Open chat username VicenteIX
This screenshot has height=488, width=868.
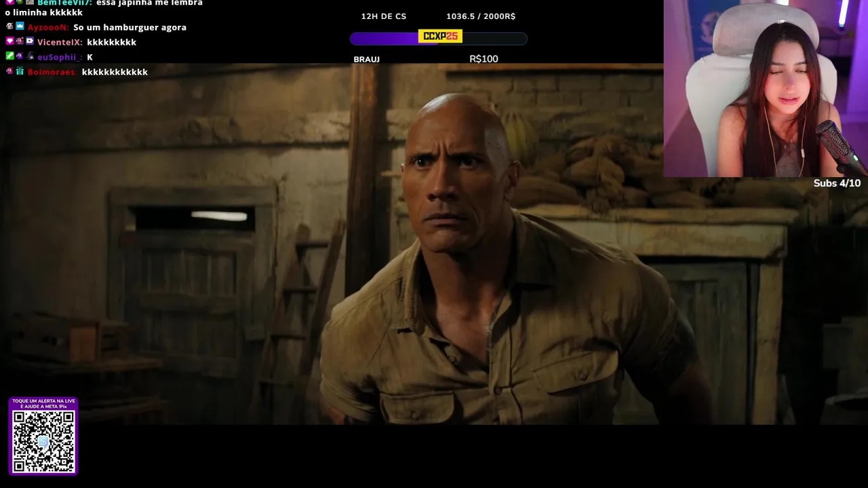click(x=60, y=42)
